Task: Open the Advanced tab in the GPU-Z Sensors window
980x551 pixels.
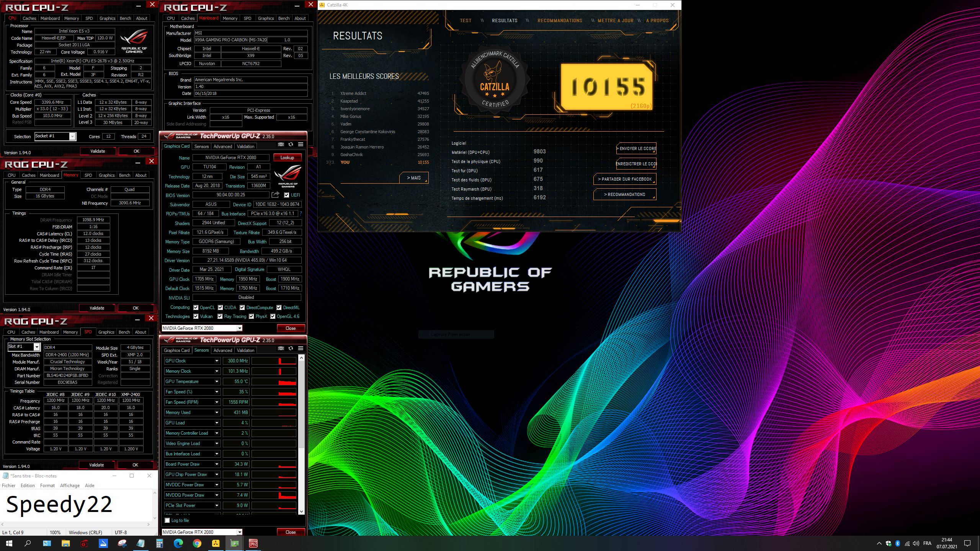Action: click(223, 350)
